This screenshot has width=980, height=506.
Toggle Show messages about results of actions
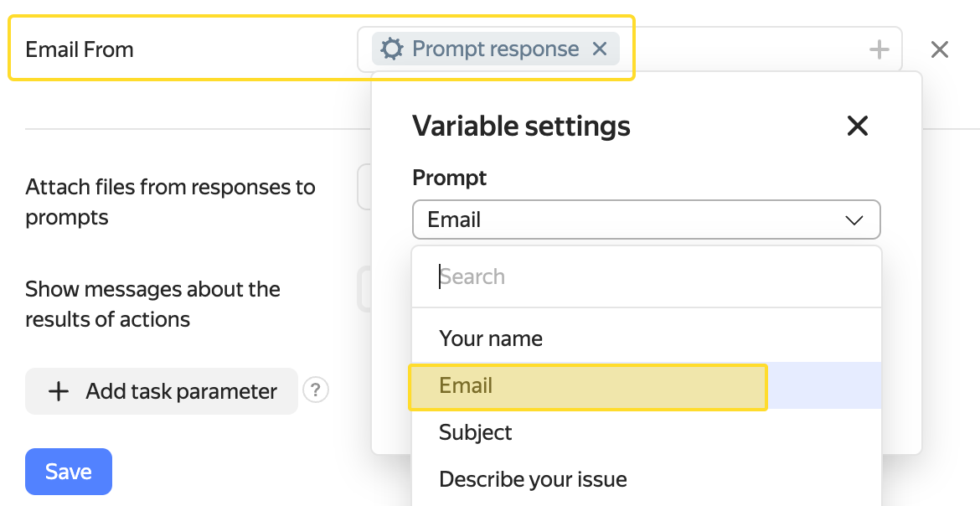364,290
